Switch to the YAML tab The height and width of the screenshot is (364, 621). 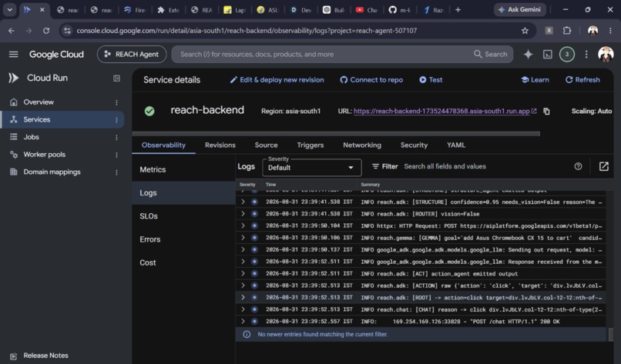point(456,145)
